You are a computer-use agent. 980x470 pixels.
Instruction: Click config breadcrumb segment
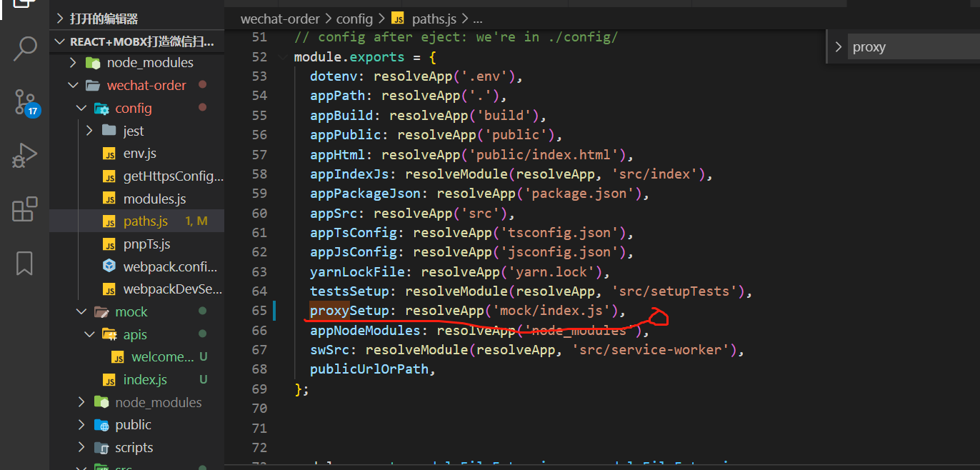[x=354, y=19]
